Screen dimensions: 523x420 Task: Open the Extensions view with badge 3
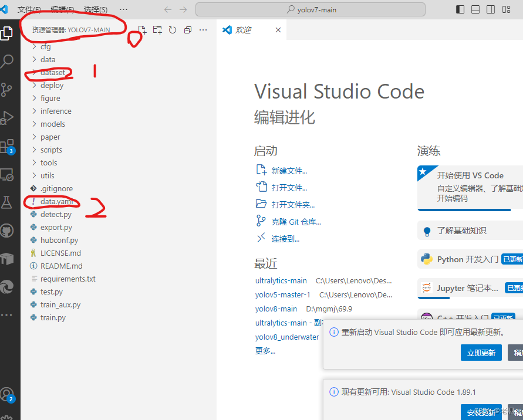pyautogui.click(x=8, y=147)
